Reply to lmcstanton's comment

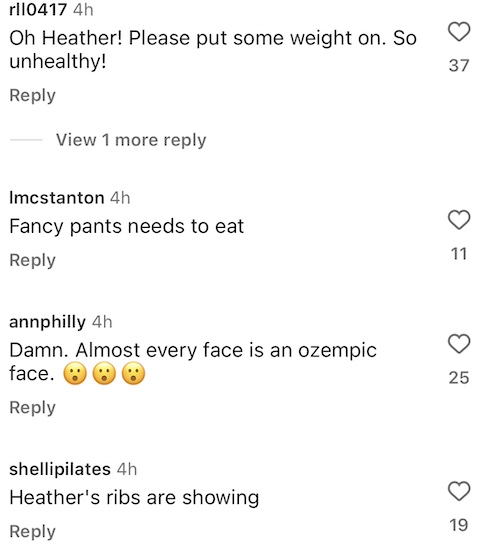[x=33, y=260]
